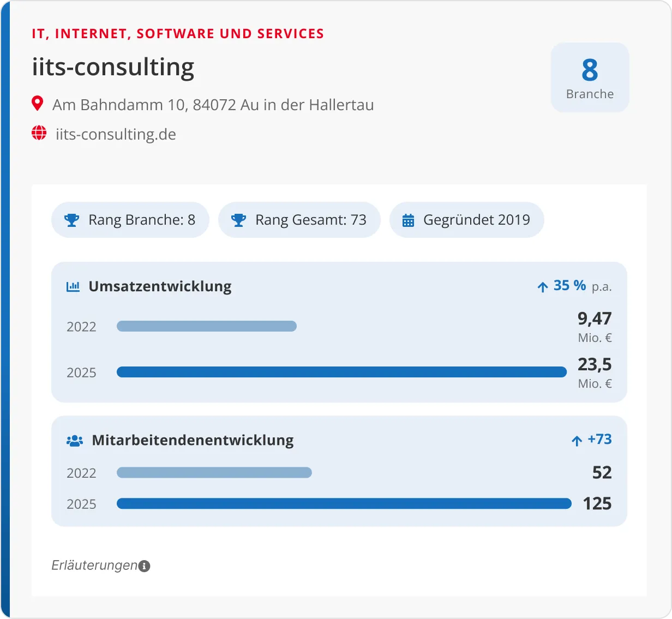The image size is (672, 619).
Task: Click the Mitarbeitendenentwicklung heading
Action: pyautogui.click(x=193, y=440)
